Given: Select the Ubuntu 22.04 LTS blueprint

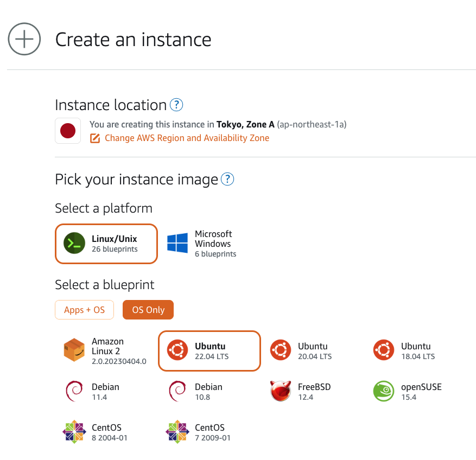Looking at the screenshot, I should coord(209,350).
